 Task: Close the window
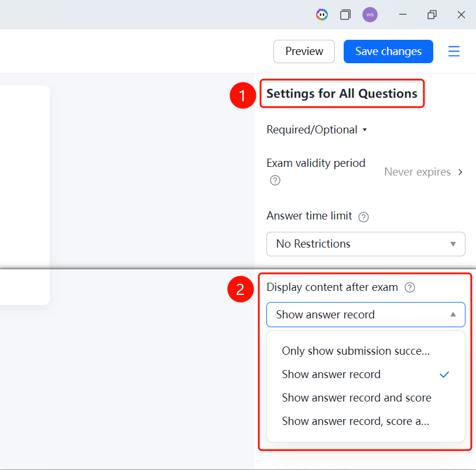(461, 15)
